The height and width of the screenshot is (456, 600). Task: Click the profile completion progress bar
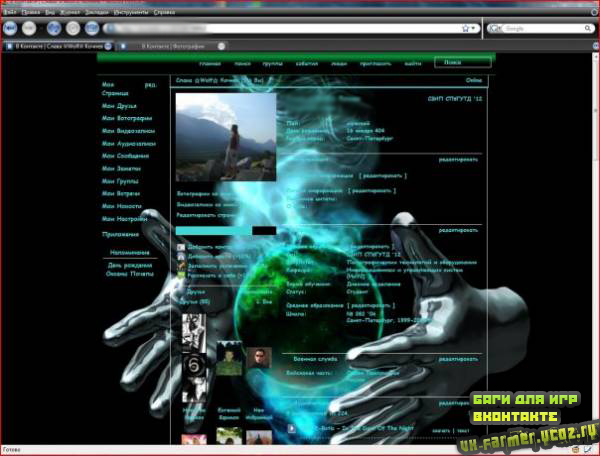click(x=226, y=231)
